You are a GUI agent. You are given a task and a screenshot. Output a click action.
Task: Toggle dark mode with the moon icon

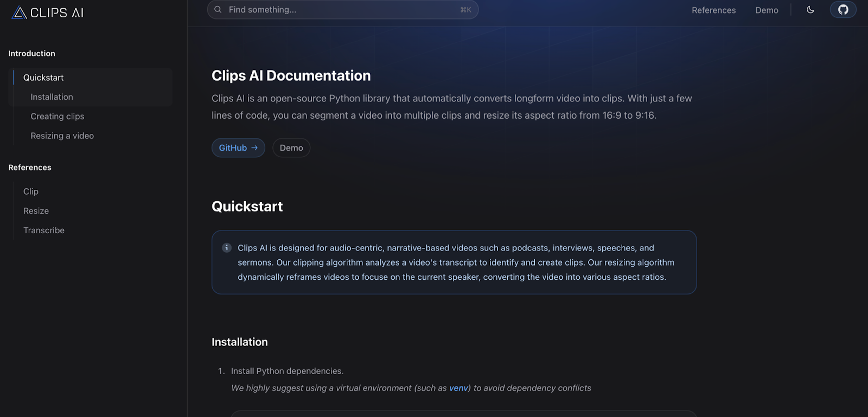coord(810,10)
